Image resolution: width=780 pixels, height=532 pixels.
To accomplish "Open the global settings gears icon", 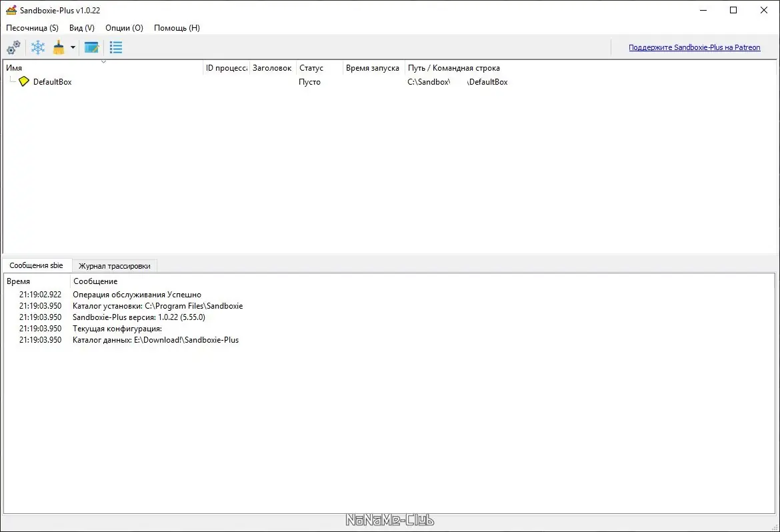I will (x=13, y=48).
